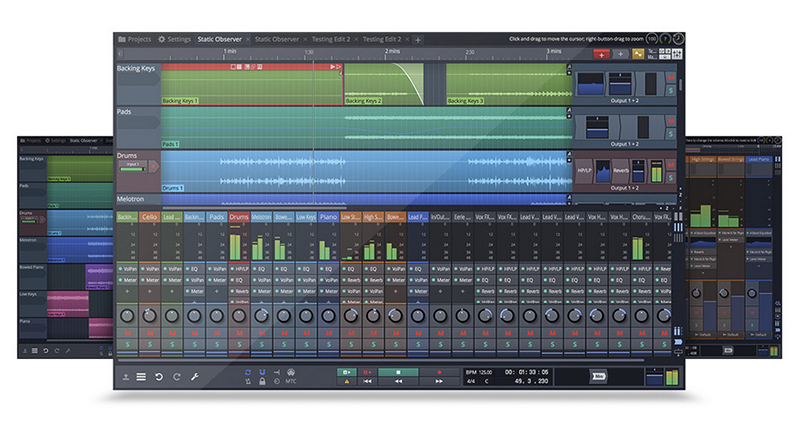Solo the Piano mixer channel
Screen dimensions: 800x424
click(327, 345)
